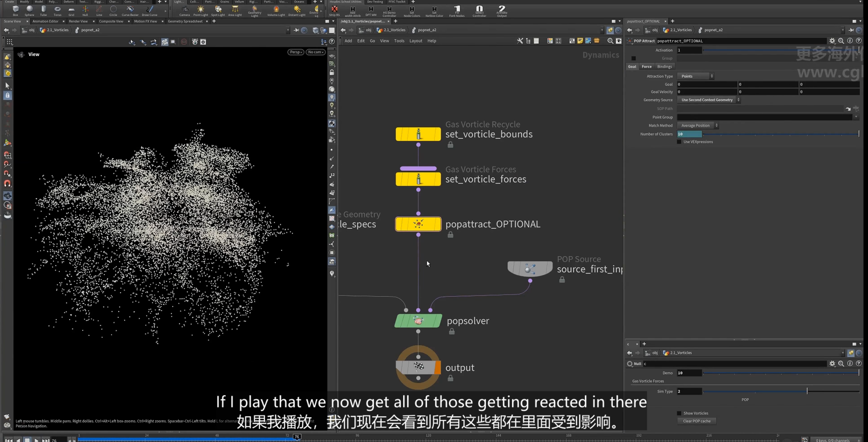Open the Layout menu in network editor
868x442 pixels.
point(416,41)
